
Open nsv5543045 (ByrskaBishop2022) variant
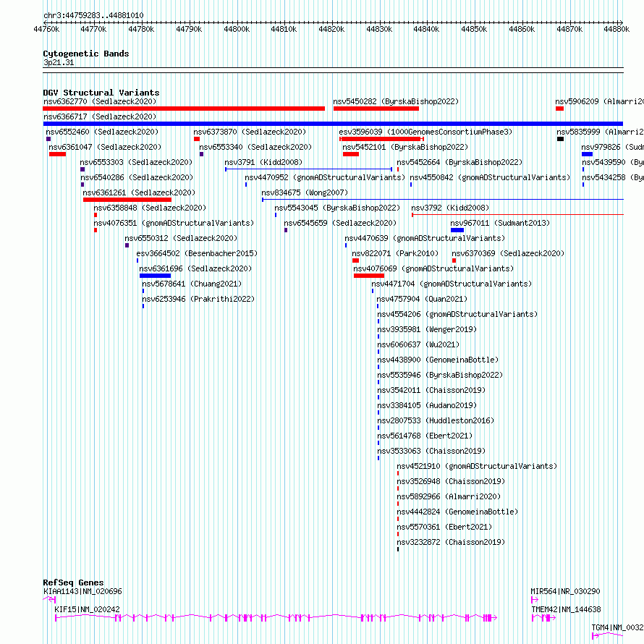tap(337, 208)
